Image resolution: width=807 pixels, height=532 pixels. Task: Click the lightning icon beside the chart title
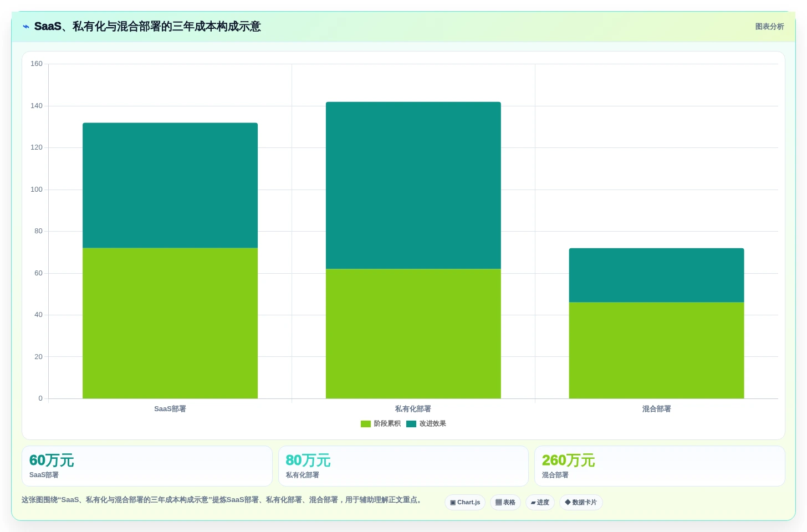point(26,27)
